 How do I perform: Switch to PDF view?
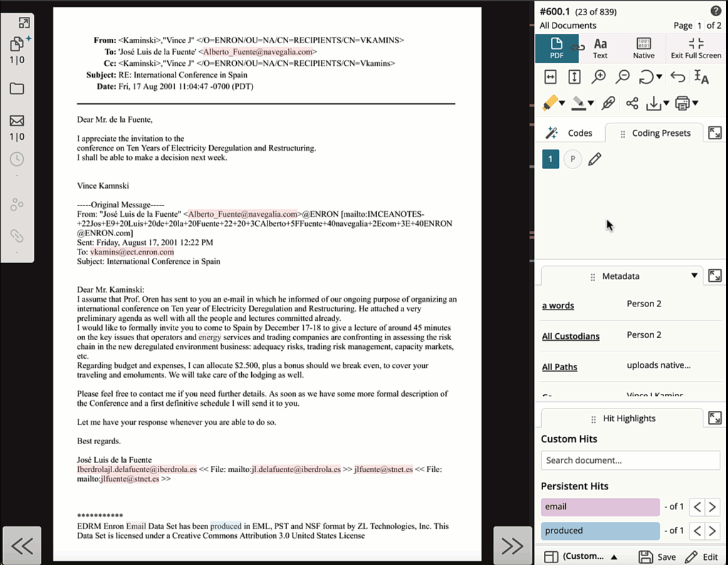[x=557, y=48]
